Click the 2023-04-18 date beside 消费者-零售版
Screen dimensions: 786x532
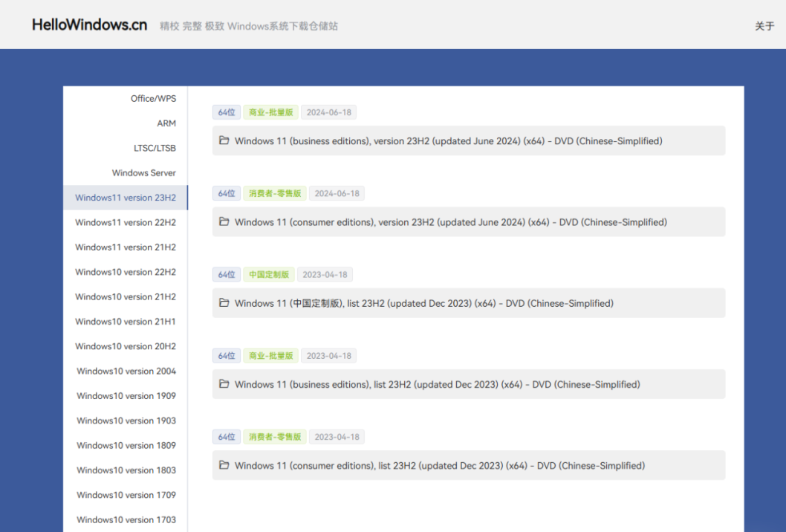coord(337,437)
